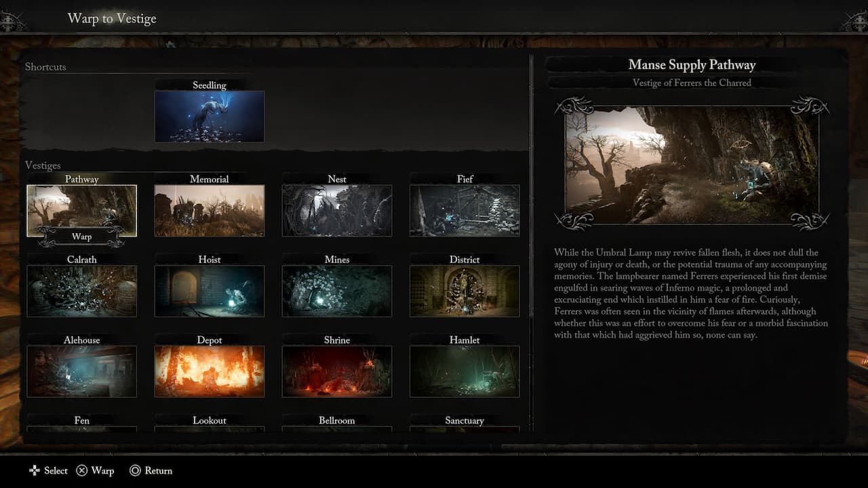868x488 pixels.
Task: Pick the District vestige thumbnail
Action: pyautogui.click(x=465, y=291)
